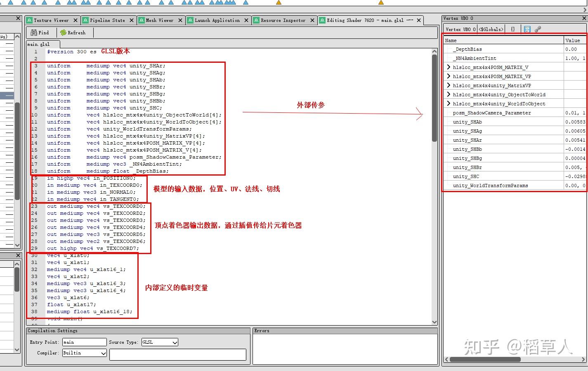Expand hlslcc_mtx4x4POSM_MATRIX_VP row

tap(449, 76)
